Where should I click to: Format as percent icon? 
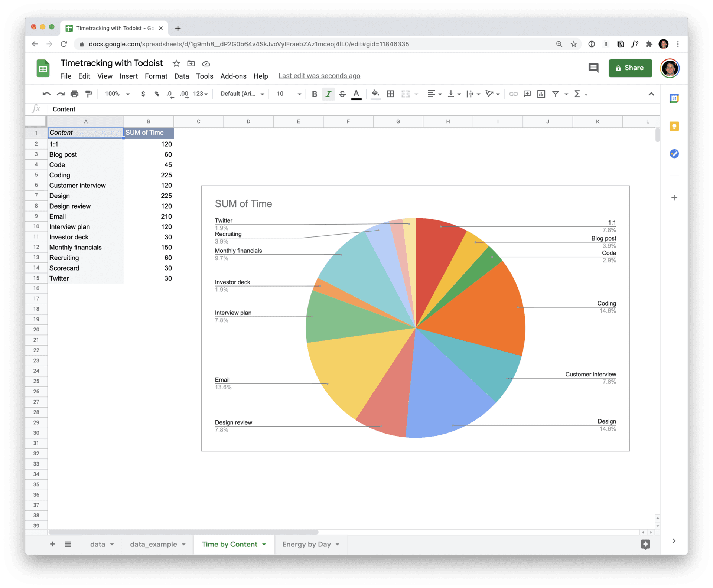coord(157,94)
